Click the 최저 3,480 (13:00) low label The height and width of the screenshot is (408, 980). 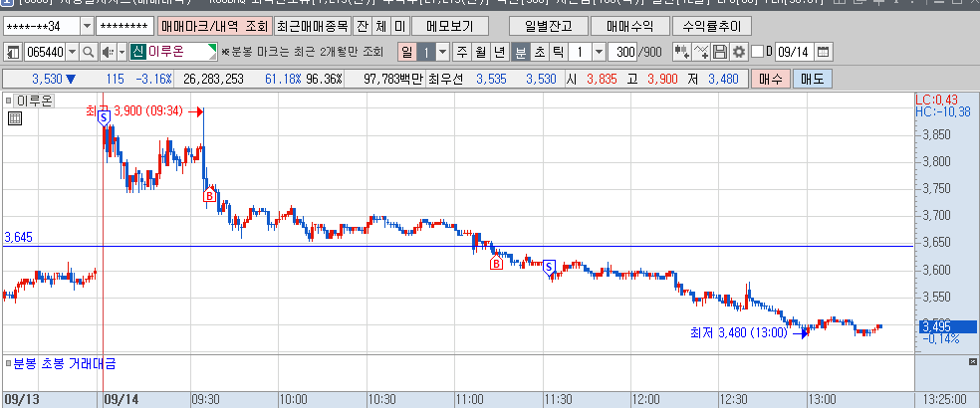click(739, 333)
